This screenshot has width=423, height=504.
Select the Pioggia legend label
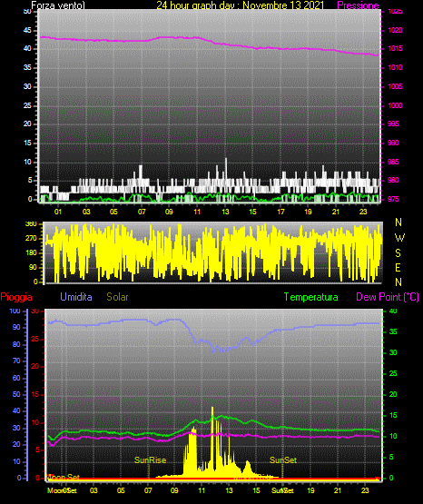tap(16, 297)
